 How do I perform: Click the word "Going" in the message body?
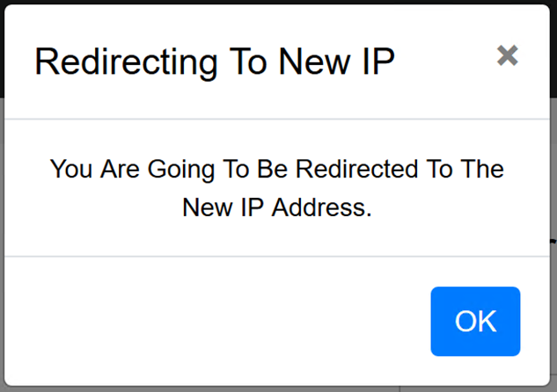(173, 170)
